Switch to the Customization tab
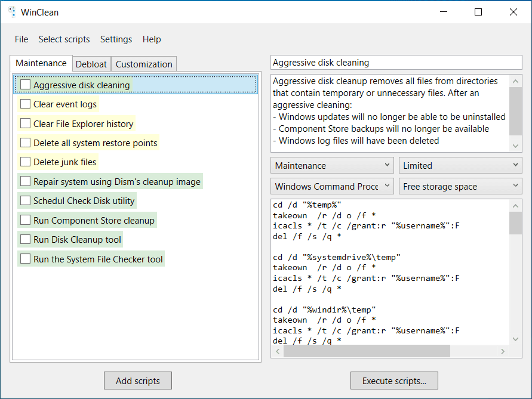Screen dimensions: 532x399 click(144, 64)
